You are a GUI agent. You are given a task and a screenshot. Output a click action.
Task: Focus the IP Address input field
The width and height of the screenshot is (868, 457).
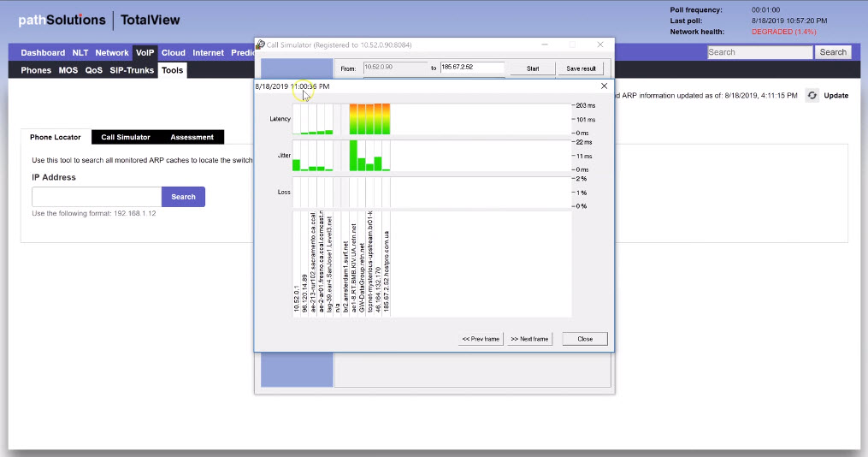click(x=96, y=197)
